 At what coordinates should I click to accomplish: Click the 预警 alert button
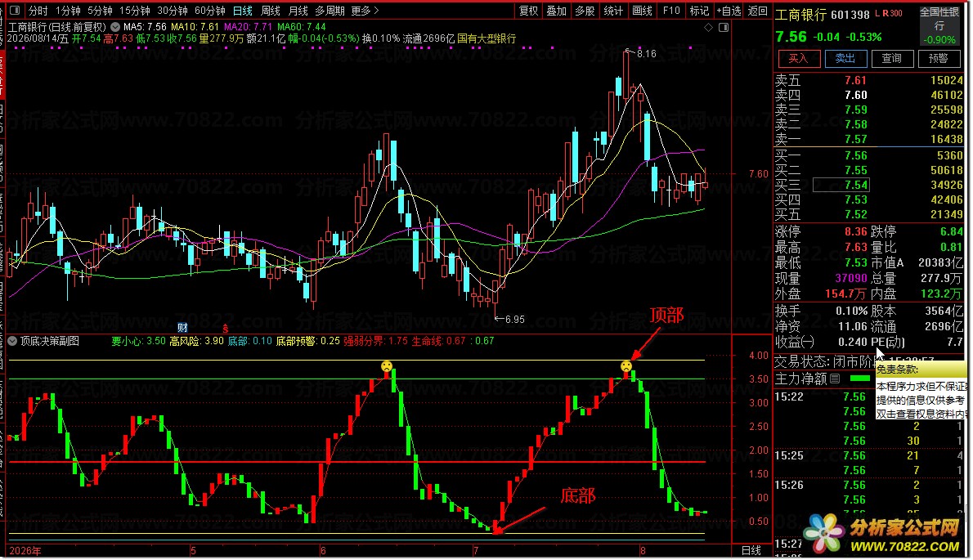939,58
